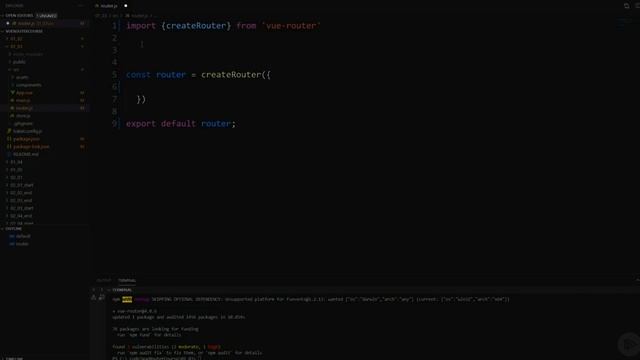The height and width of the screenshot is (360, 640).
Task: Collapse the 01_03 folder
Action: pos(16,47)
